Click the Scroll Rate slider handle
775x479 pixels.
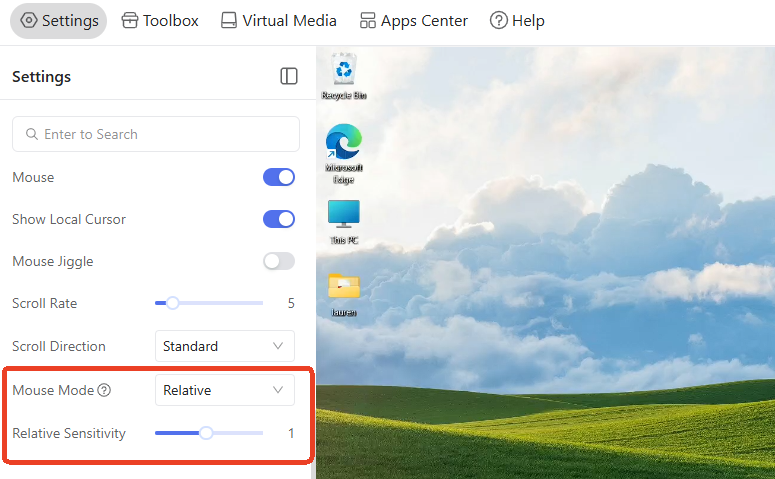point(172,303)
